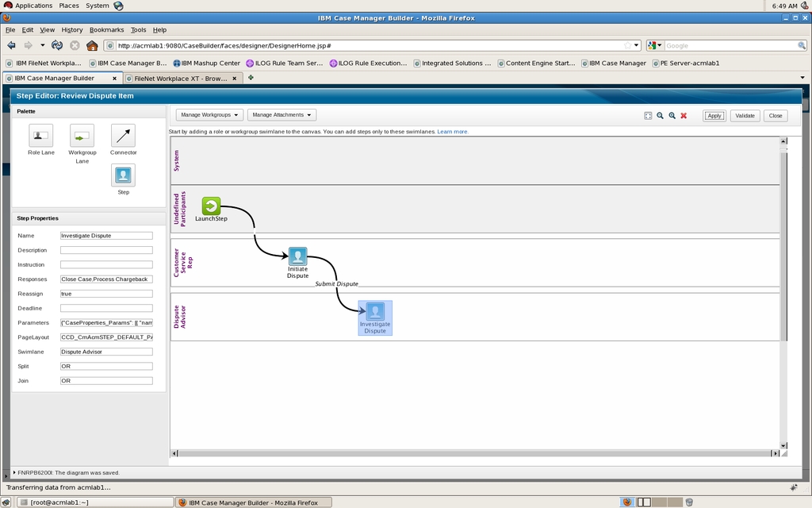Click the Name field with Investigate Dispute

click(x=106, y=235)
